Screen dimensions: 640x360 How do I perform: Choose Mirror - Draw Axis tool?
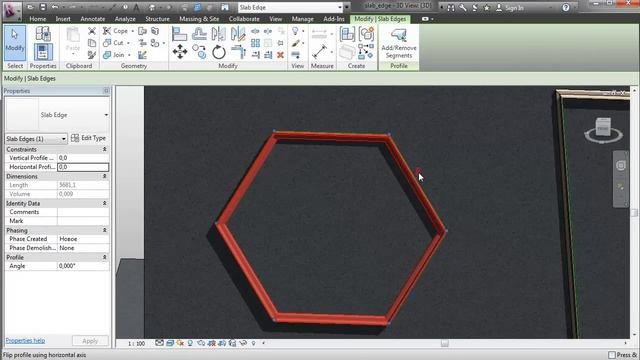(x=238, y=34)
